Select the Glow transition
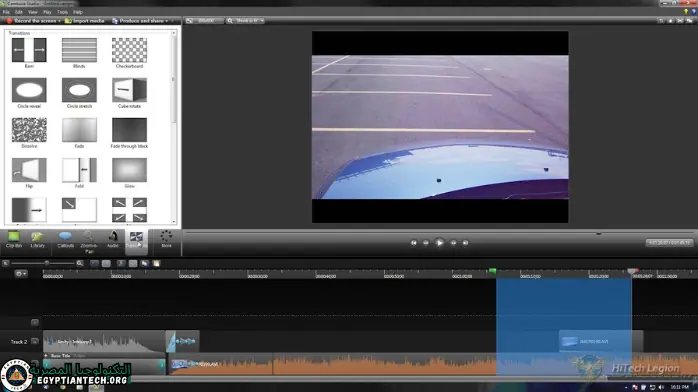Viewport: 698px width, 392px height. (129, 170)
